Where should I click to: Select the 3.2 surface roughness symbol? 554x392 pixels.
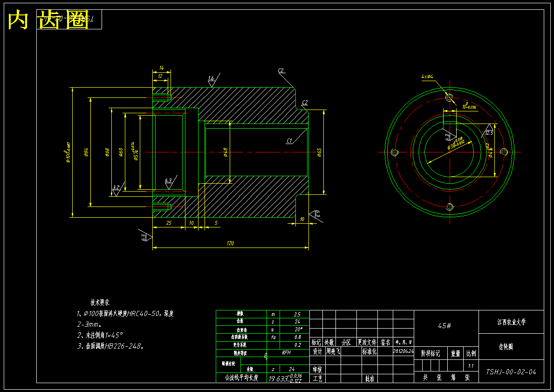pos(118,189)
